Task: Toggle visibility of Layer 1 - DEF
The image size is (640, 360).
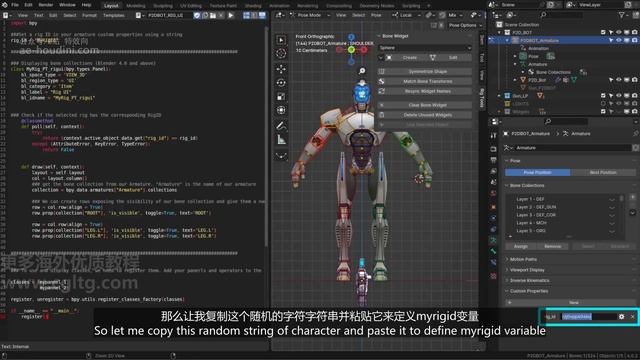Action: point(612,199)
